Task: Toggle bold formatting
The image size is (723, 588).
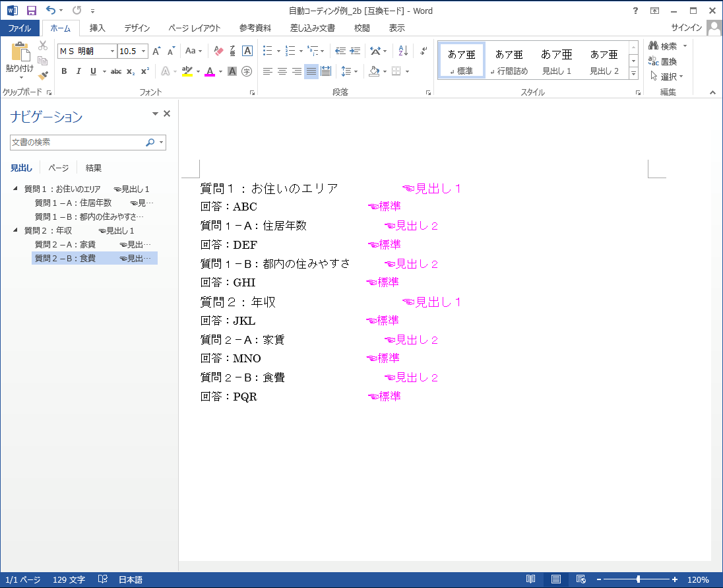Action: 64,71
